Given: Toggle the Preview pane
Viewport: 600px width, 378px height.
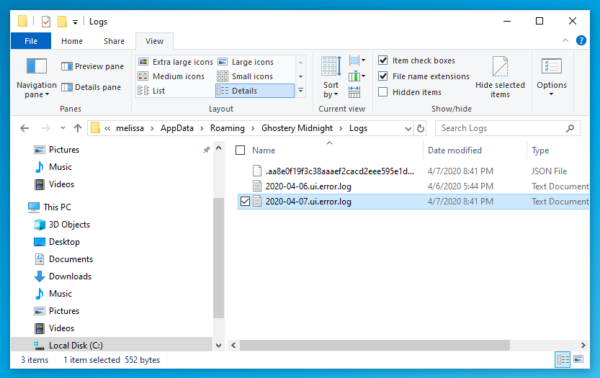Looking at the screenshot, I should pyautogui.click(x=92, y=66).
